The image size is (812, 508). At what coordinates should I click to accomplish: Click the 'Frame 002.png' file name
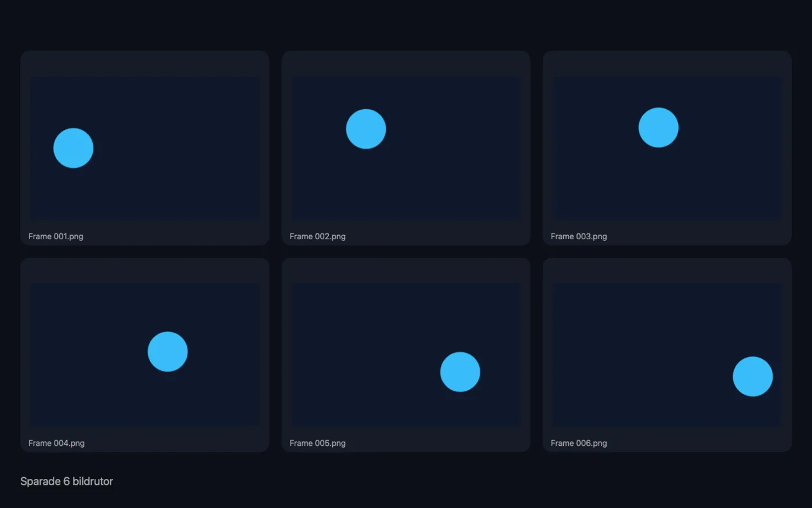point(317,236)
